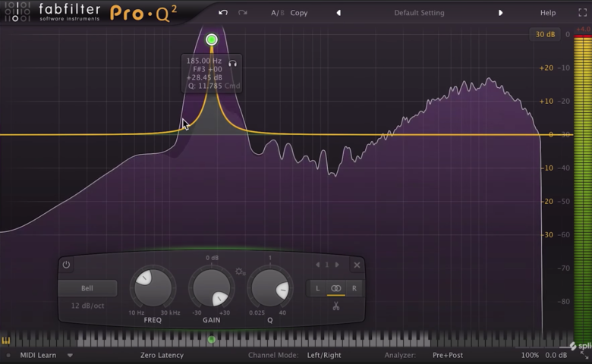Open Analyzer Pre+Post settings
Screen dimensions: 592x364
448,355
